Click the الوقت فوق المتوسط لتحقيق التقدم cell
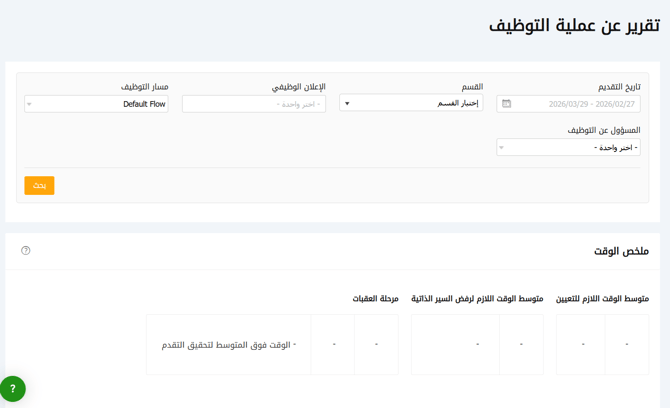The width and height of the screenshot is (670, 408). pos(228,345)
